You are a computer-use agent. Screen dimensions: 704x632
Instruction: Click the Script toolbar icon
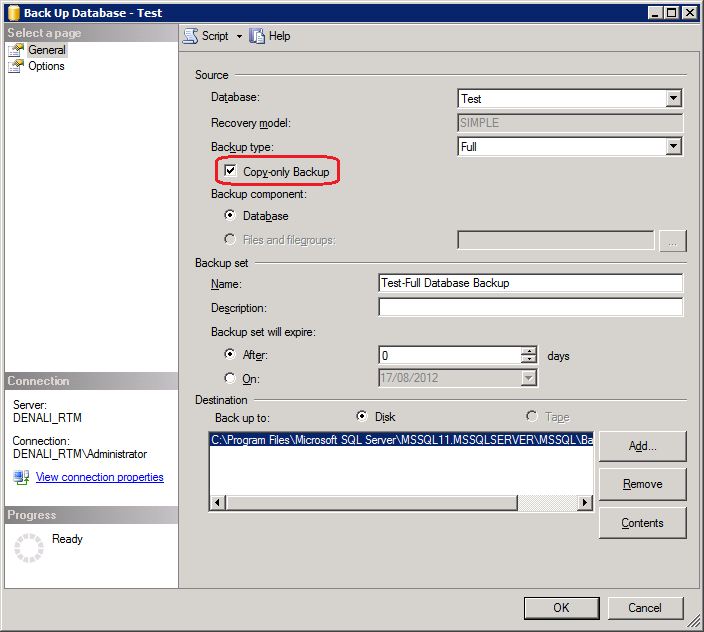pos(190,36)
